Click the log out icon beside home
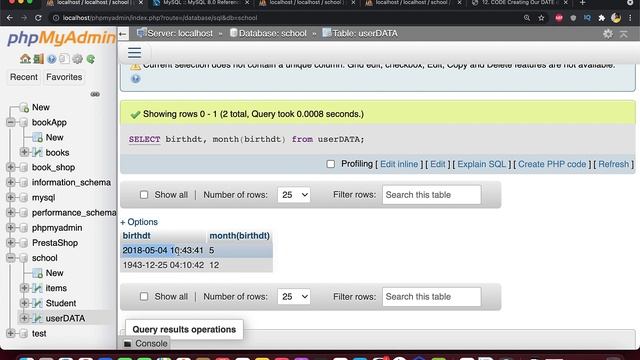Viewport: 640px width, 360px height. 38,59
